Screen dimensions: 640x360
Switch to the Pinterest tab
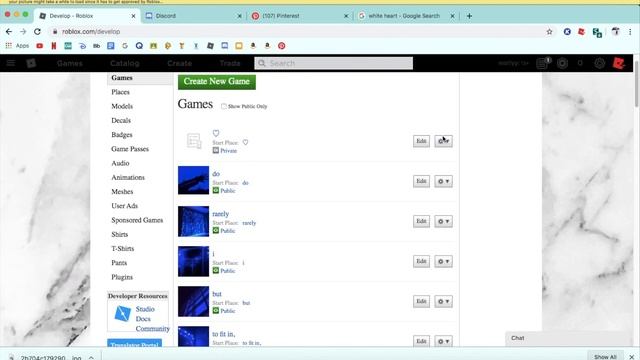pos(300,16)
